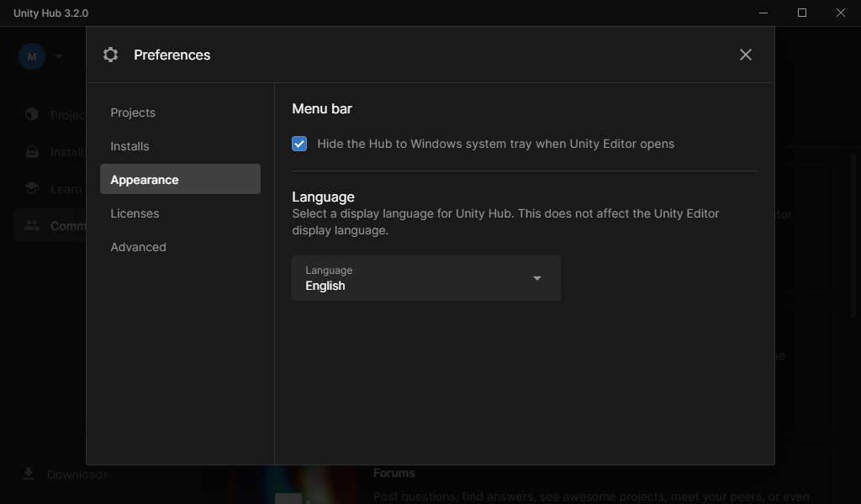Click the Hub window scrollbar on the right edge
This screenshot has height=504, width=861.
coord(855,236)
